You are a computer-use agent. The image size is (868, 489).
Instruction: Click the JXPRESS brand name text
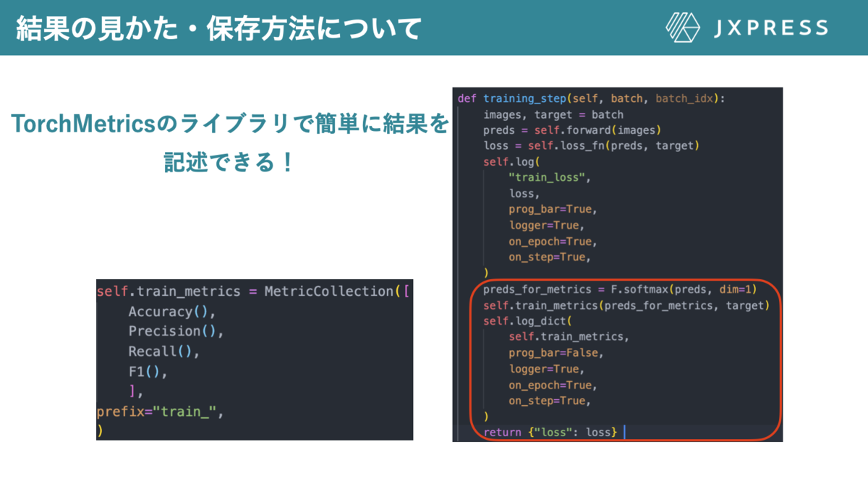point(770,27)
